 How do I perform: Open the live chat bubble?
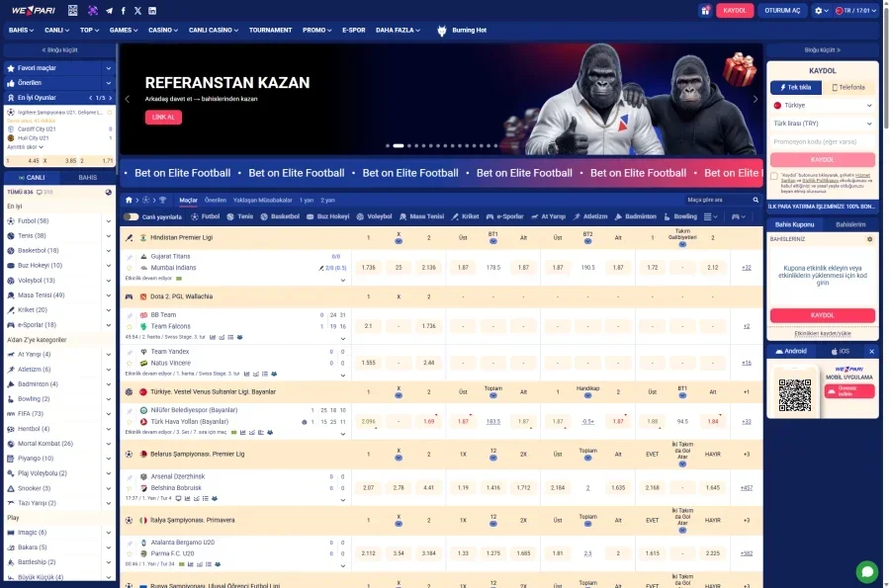point(866,571)
